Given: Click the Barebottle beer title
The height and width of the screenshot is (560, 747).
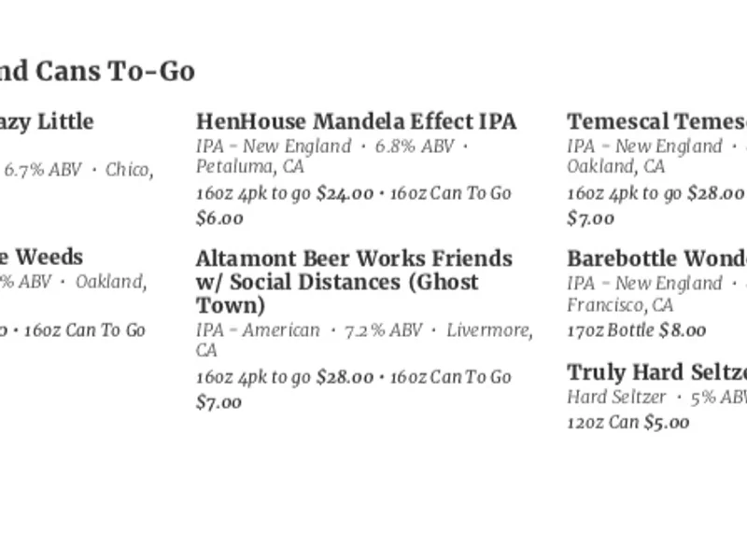Looking at the screenshot, I should point(657,259).
